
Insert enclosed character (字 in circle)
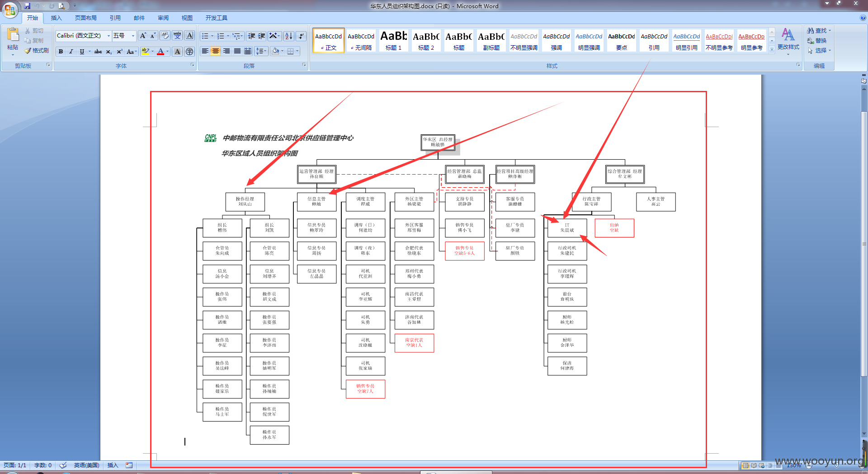pyautogui.click(x=189, y=52)
